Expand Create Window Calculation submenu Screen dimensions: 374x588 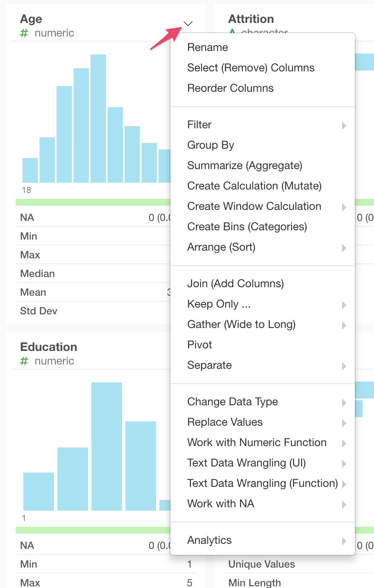click(344, 207)
